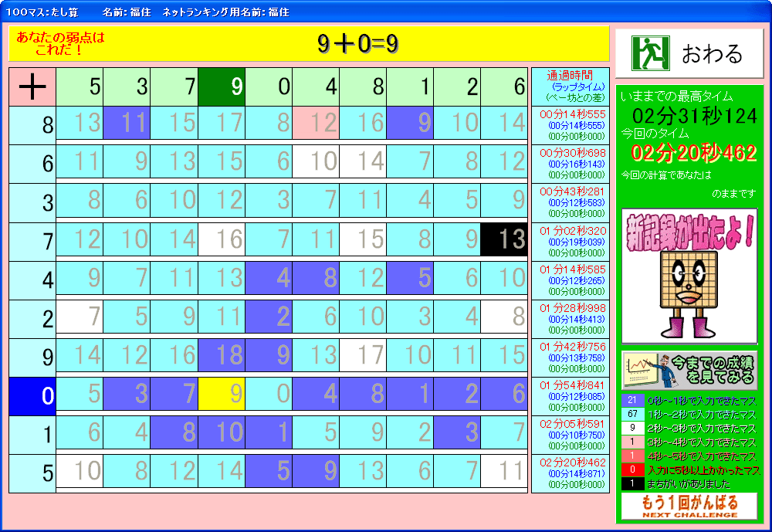
Task: Start again with もう1回がんばる NEXT CHALLENGE
Action: [x=689, y=507]
